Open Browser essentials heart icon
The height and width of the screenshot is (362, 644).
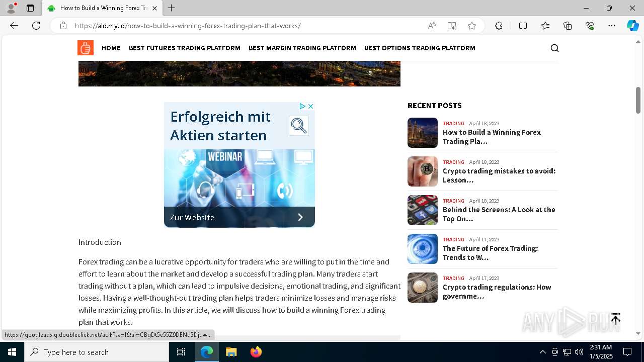[590, 26]
